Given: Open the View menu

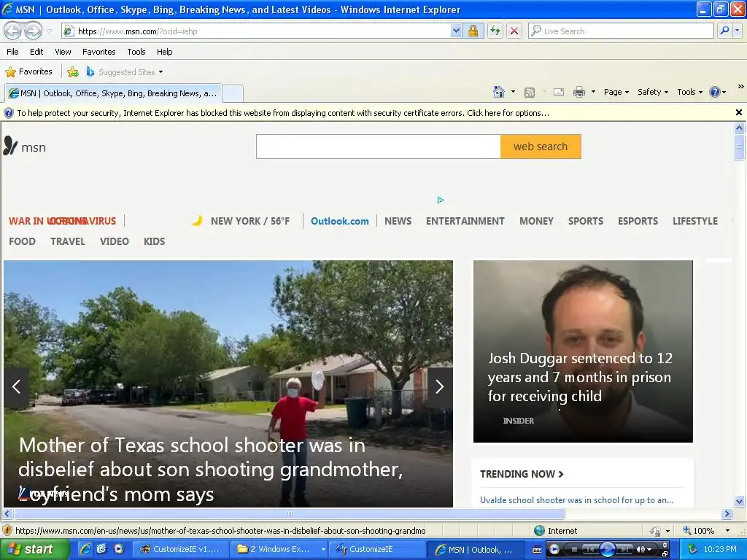Looking at the screenshot, I should pyautogui.click(x=63, y=52).
